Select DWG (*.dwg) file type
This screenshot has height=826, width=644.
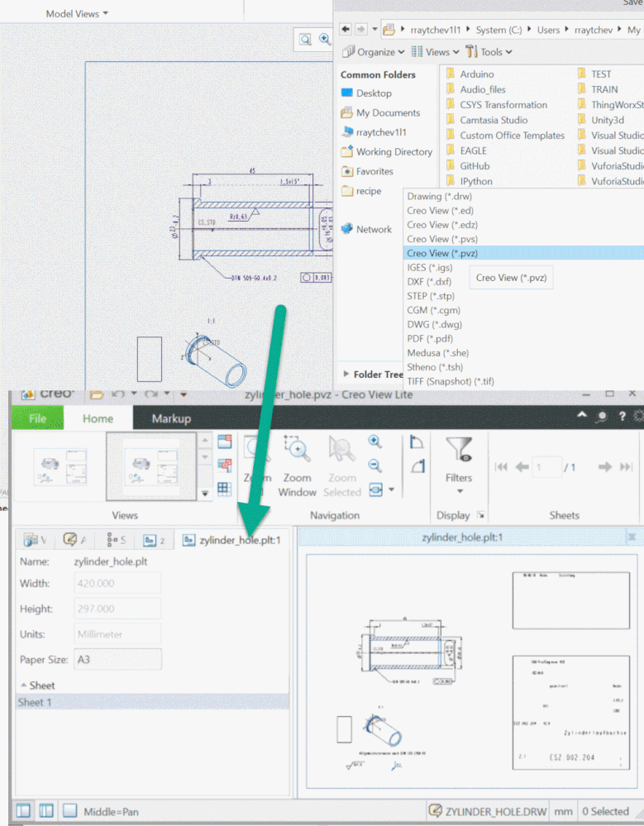click(434, 324)
